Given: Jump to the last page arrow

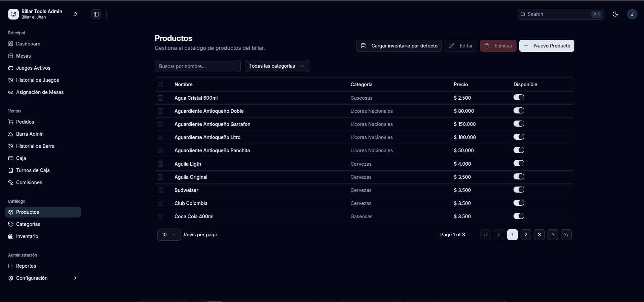Looking at the screenshot, I should point(566,235).
